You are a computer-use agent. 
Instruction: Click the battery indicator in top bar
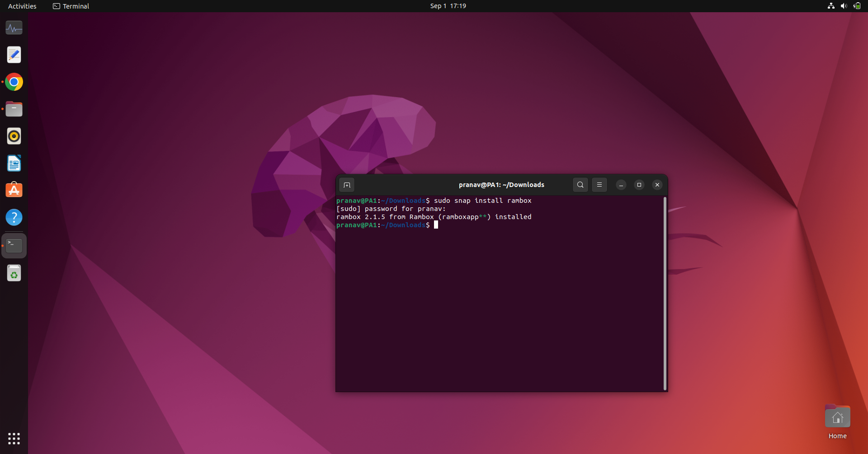pyautogui.click(x=857, y=6)
